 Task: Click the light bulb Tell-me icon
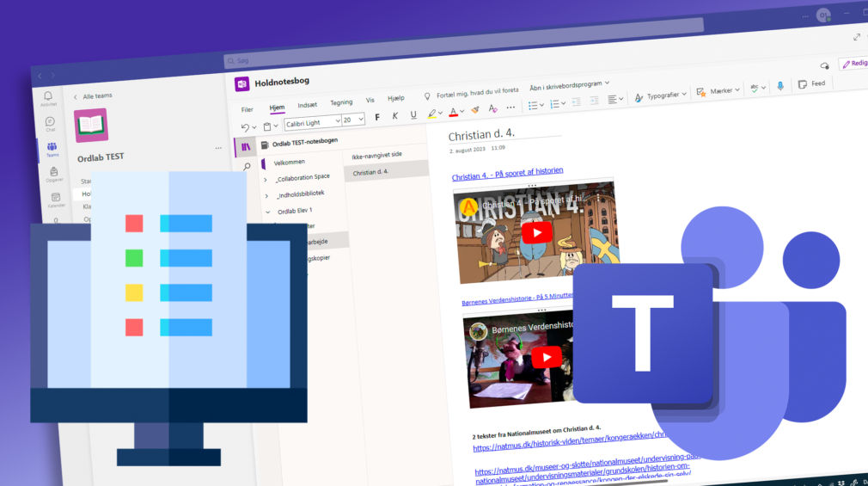coord(427,96)
